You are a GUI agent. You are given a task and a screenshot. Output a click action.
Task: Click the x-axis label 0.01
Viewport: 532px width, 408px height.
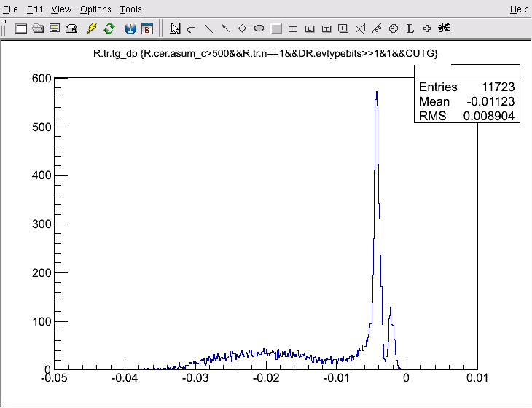(x=477, y=378)
